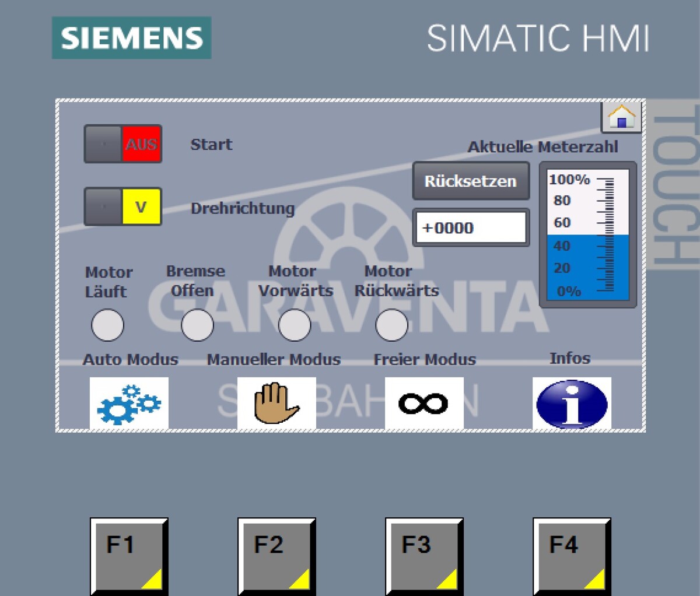This screenshot has width=700, height=596.
Task: Toggle the Drehrichtung direction switch
Action: (123, 207)
